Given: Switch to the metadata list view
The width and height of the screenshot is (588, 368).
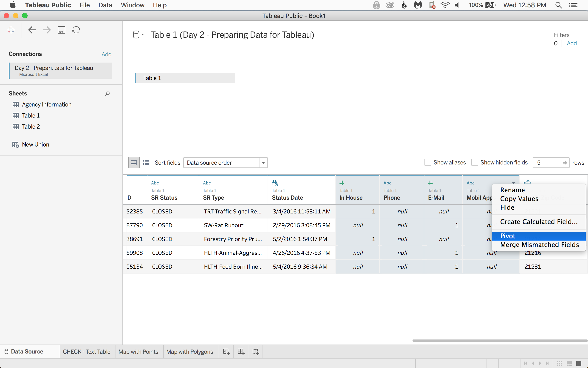Looking at the screenshot, I should pos(146,163).
